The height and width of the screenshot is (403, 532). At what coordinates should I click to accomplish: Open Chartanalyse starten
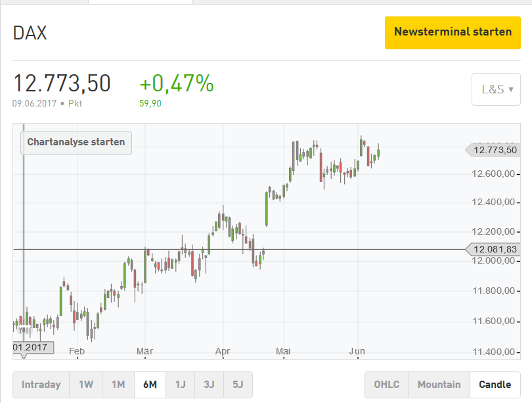point(76,143)
